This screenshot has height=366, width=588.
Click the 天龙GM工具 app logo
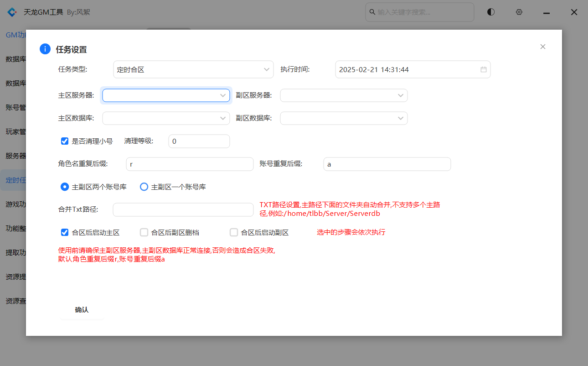click(12, 12)
